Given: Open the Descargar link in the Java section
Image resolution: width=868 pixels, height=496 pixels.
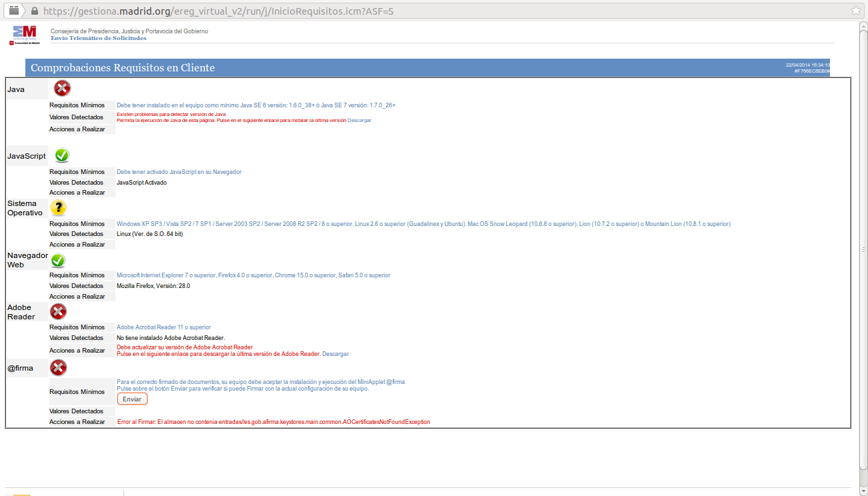Looking at the screenshot, I should tap(360, 121).
